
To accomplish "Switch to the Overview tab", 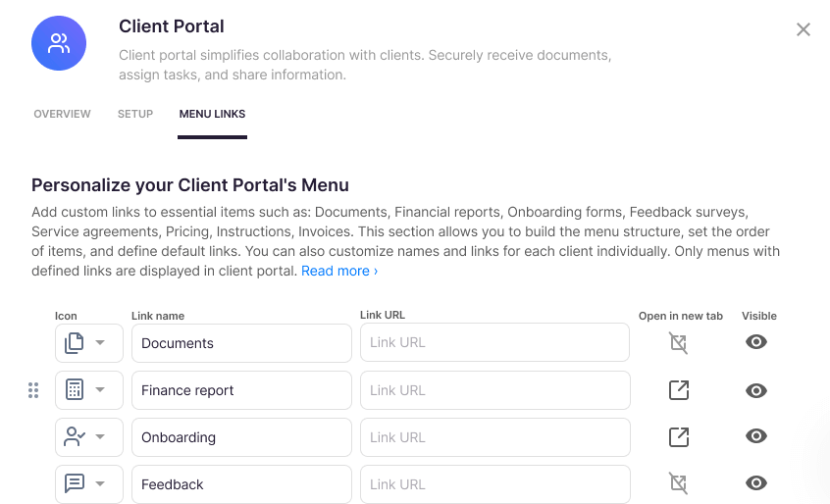I will [x=62, y=114].
